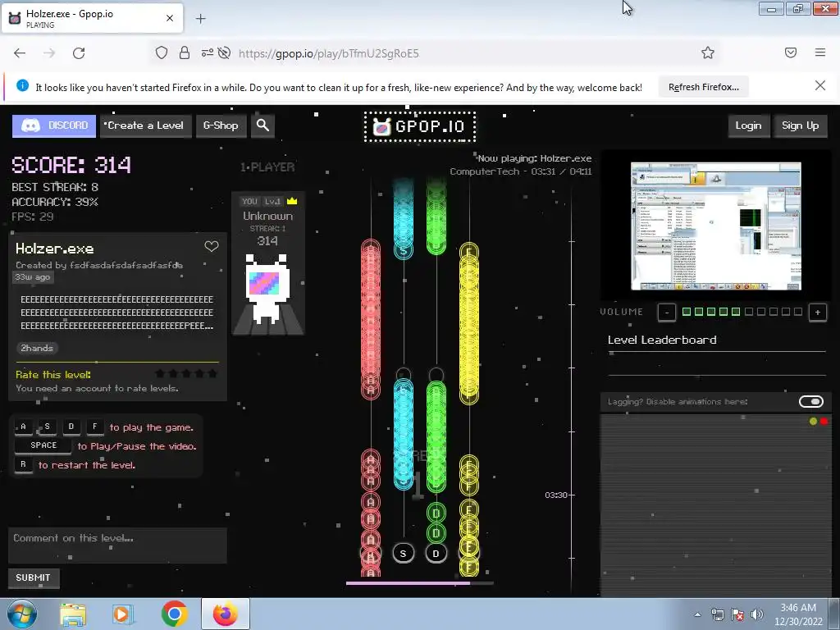Click the player avatar character

click(267, 290)
